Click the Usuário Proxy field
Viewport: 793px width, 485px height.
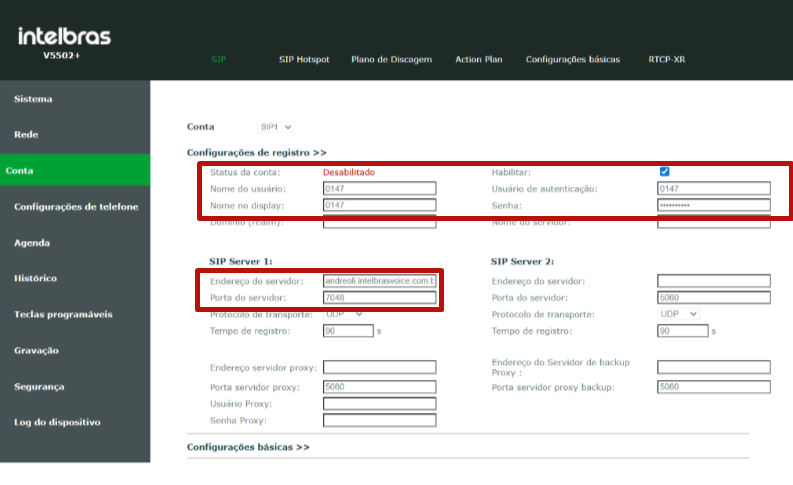click(x=379, y=404)
